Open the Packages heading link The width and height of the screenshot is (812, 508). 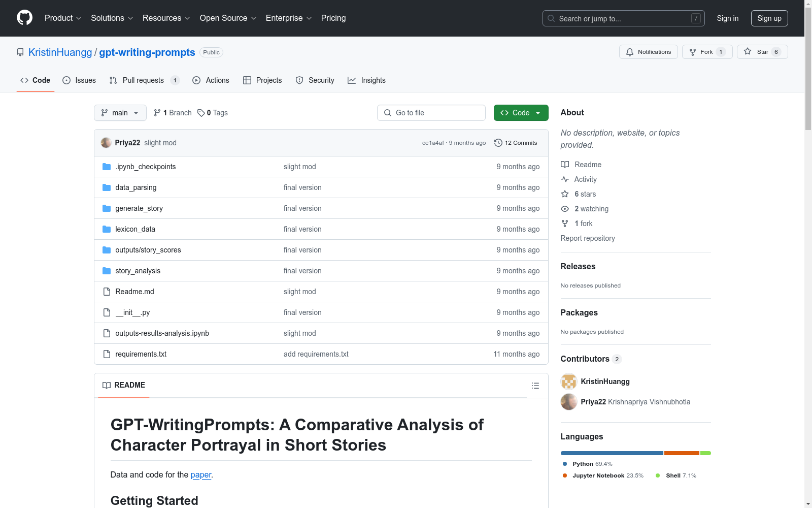tap(579, 312)
